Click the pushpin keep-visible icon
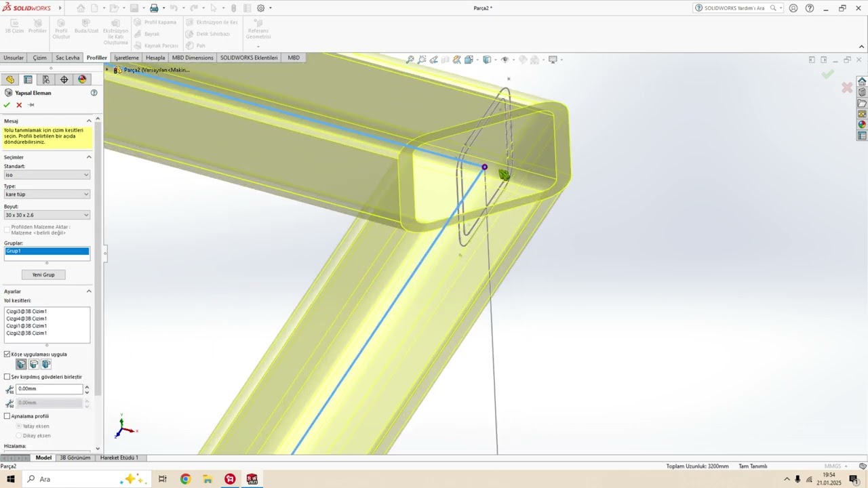Viewport: 868px width, 488px height. point(31,105)
